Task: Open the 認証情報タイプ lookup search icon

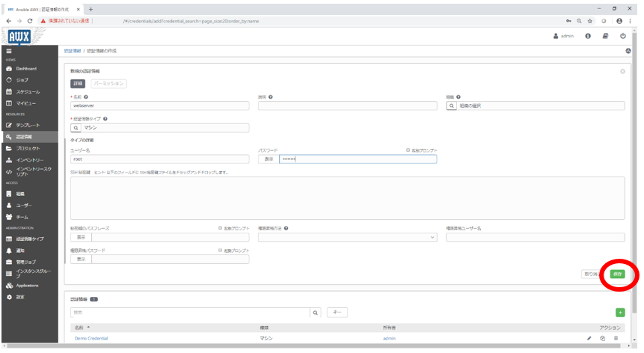Action: pos(76,128)
